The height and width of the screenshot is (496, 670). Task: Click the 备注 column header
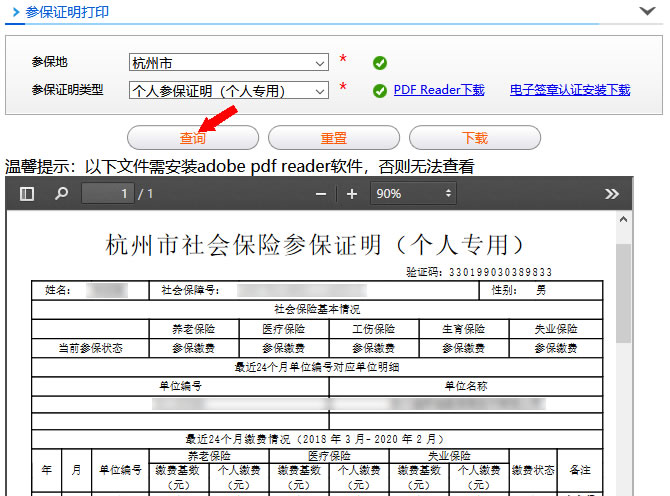(580, 470)
